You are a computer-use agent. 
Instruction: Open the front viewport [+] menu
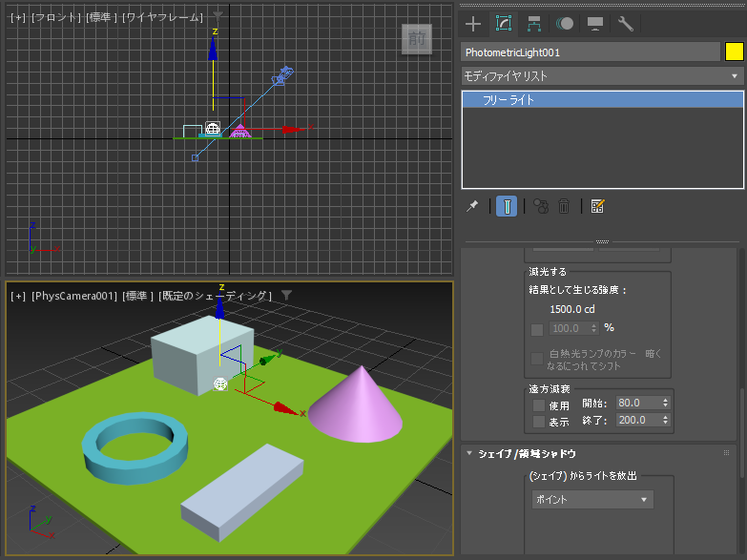(17, 17)
